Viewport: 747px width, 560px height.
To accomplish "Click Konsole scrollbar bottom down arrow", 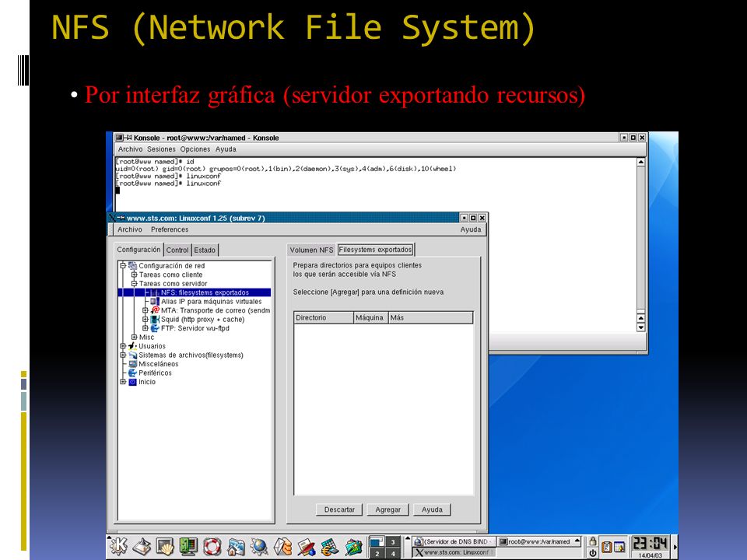I will pos(640,327).
